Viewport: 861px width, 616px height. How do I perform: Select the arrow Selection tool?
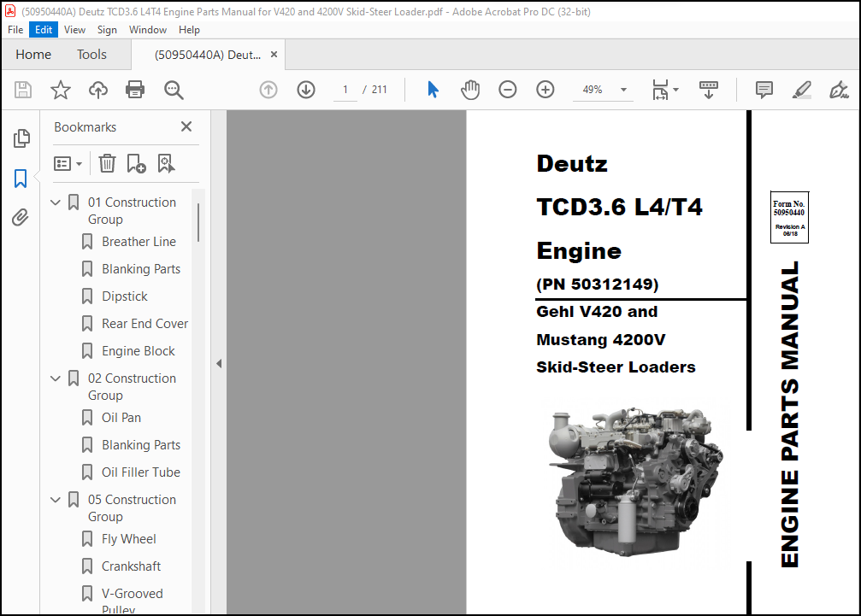click(x=433, y=90)
